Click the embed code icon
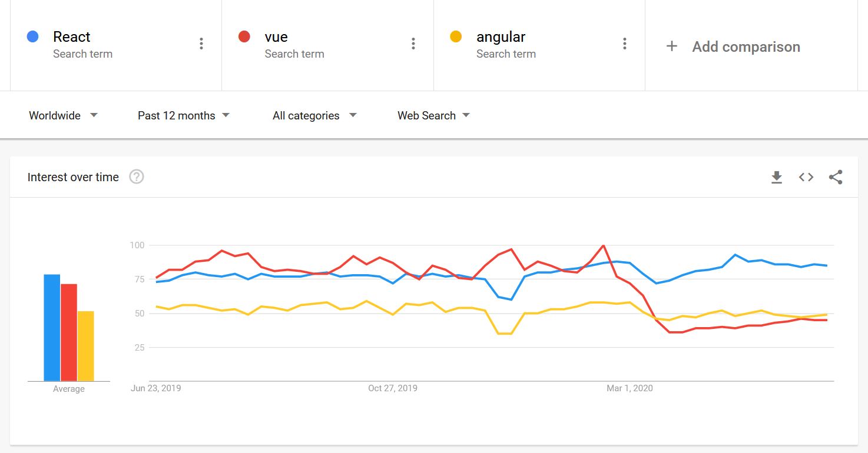This screenshot has height=453, width=868. (806, 177)
